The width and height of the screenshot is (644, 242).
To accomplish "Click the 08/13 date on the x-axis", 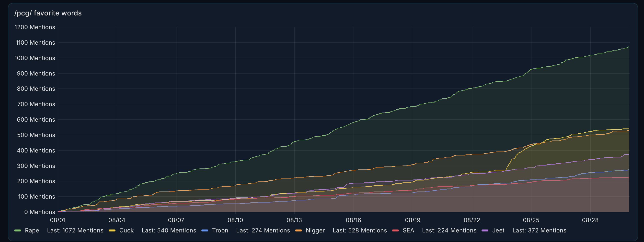I will point(294,220).
